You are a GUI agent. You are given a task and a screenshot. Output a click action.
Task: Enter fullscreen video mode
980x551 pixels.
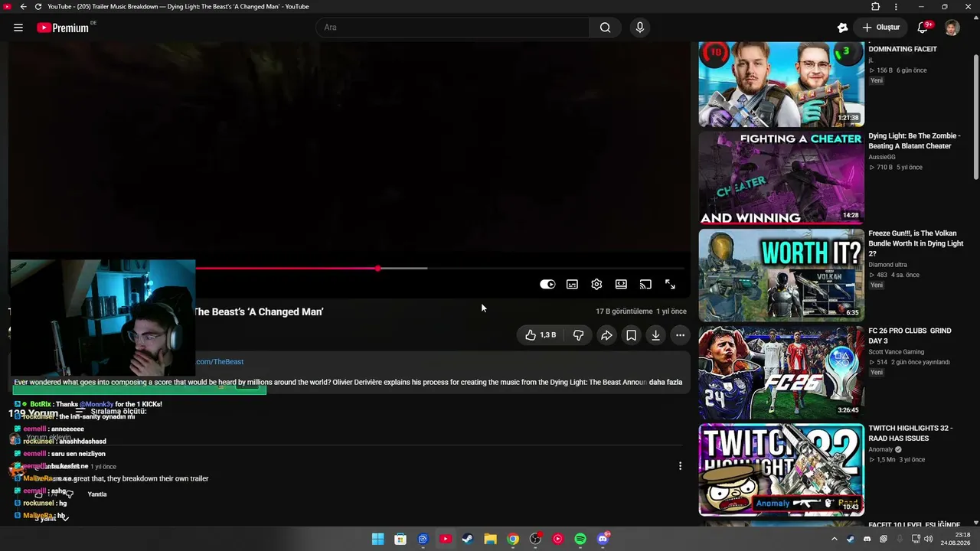670,285
